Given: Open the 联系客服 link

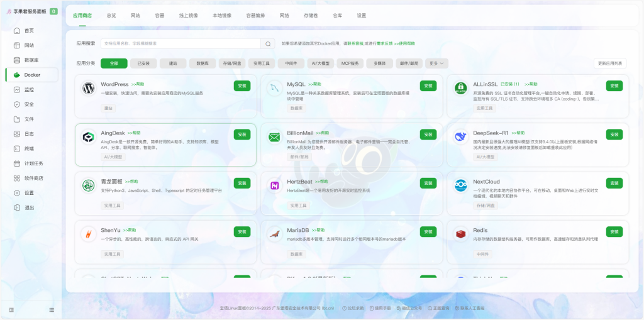Looking at the screenshot, I should coord(357,44).
